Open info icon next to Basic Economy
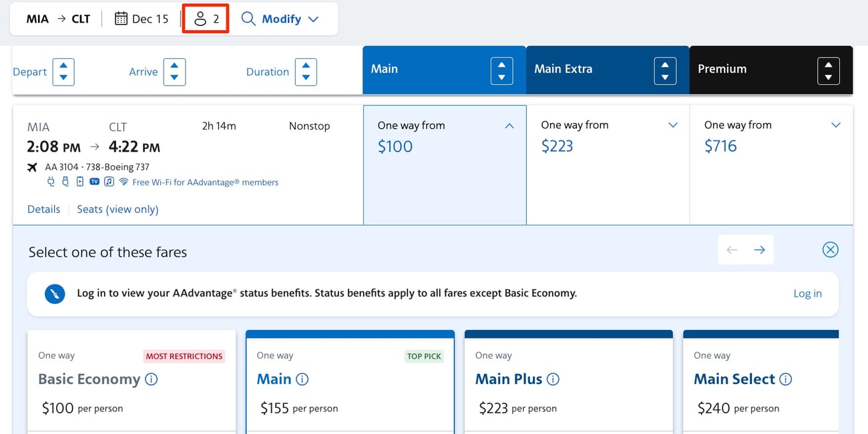 pos(152,379)
